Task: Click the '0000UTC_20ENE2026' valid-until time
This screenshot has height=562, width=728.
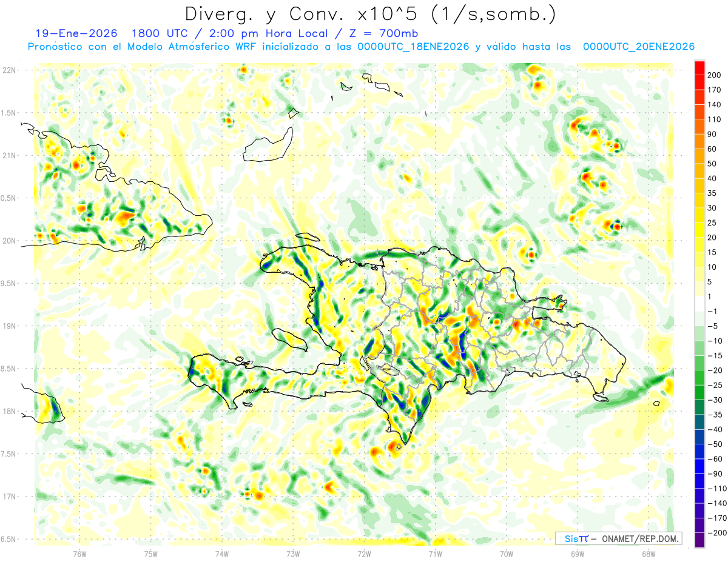Action: coord(638,47)
